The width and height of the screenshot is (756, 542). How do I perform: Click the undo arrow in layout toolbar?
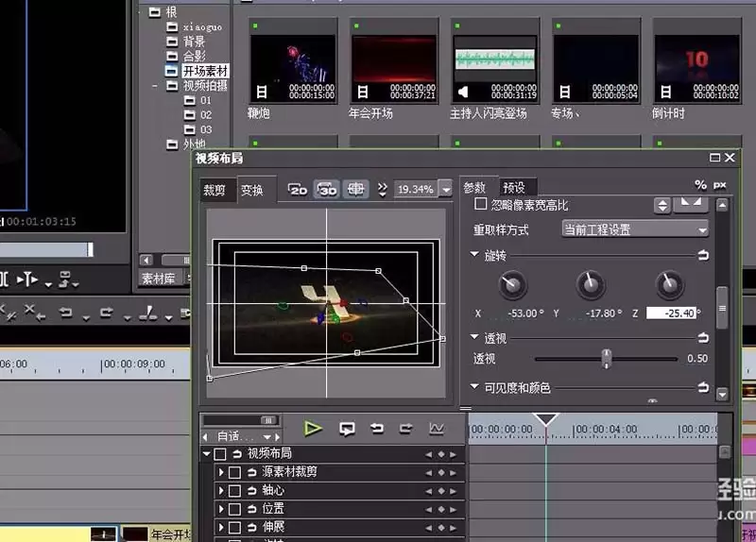tap(377, 428)
